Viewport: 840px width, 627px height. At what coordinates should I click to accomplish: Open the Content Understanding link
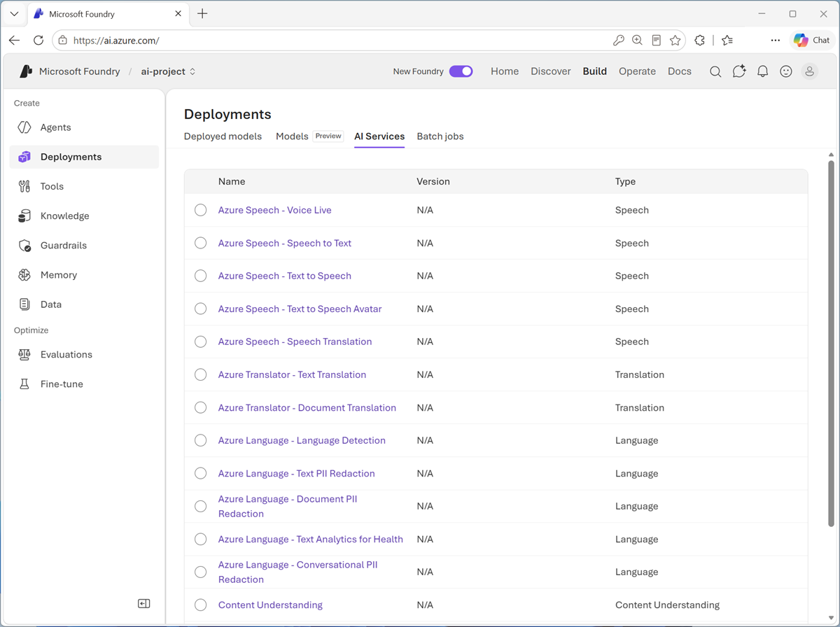tap(270, 605)
